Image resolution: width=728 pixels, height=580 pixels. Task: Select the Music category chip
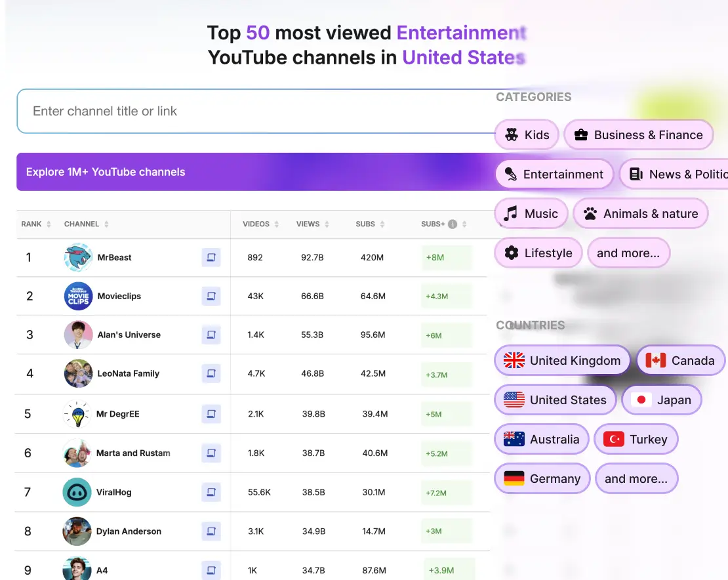(531, 214)
